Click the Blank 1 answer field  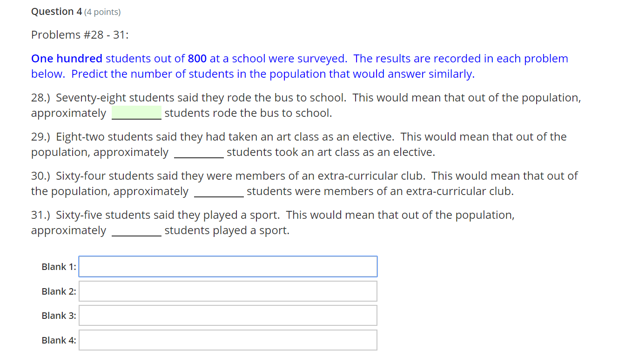pyautogui.click(x=228, y=267)
